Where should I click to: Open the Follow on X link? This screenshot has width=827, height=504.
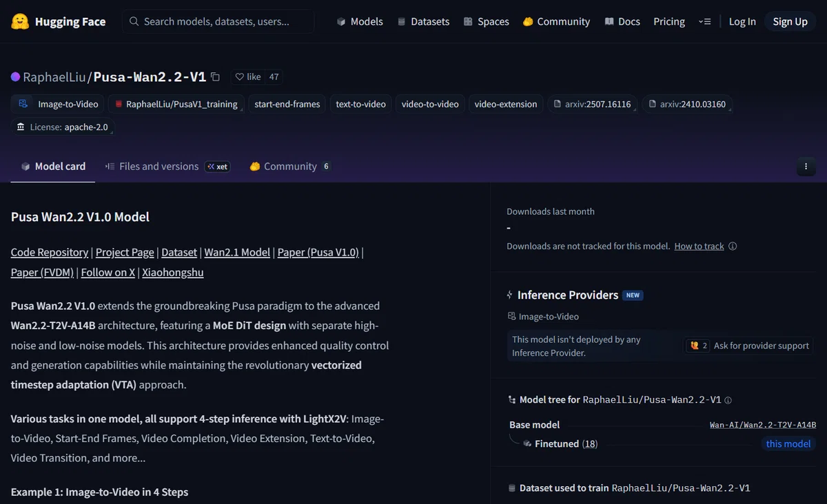pyautogui.click(x=108, y=272)
